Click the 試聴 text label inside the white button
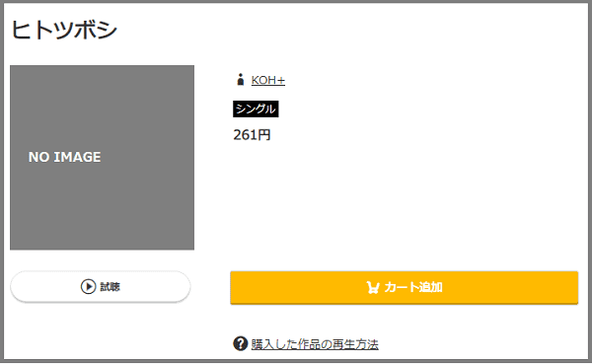This screenshot has width=592, height=364. [110, 287]
